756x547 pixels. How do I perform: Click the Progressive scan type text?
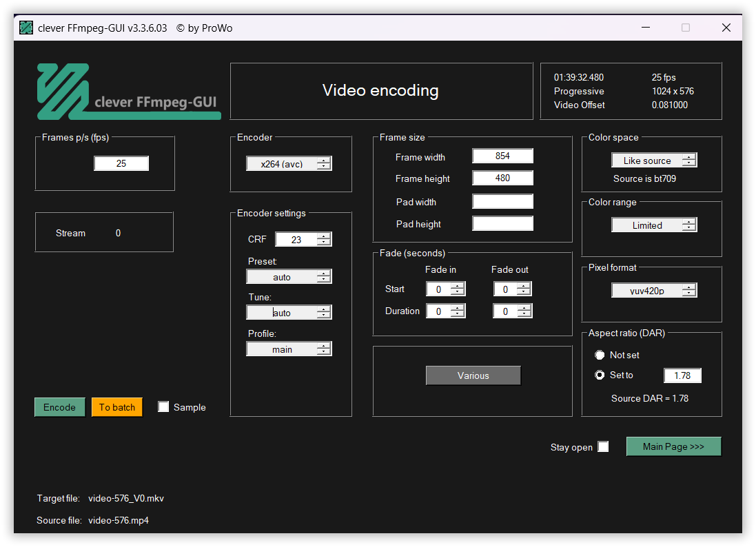pyautogui.click(x=579, y=91)
